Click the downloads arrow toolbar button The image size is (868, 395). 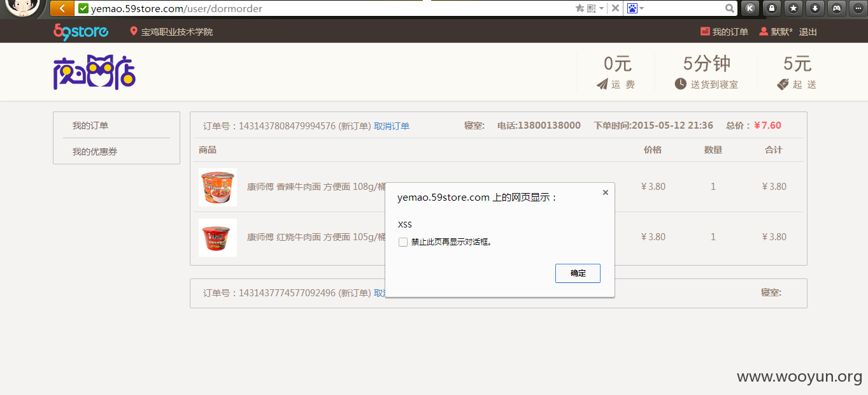pos(815,8)
